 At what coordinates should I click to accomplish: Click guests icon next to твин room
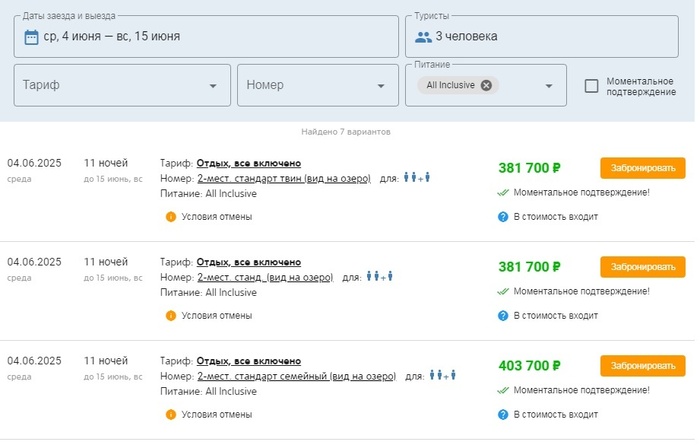417,178
